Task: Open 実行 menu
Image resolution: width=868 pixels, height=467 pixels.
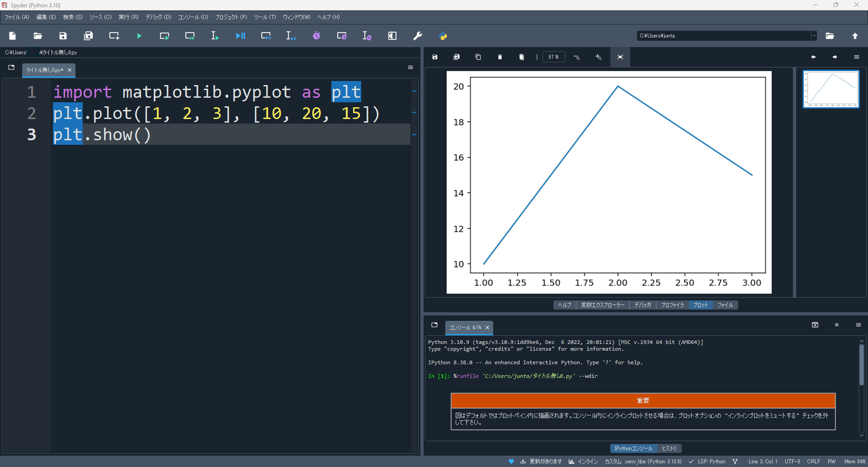Action: tap(128, 17)
